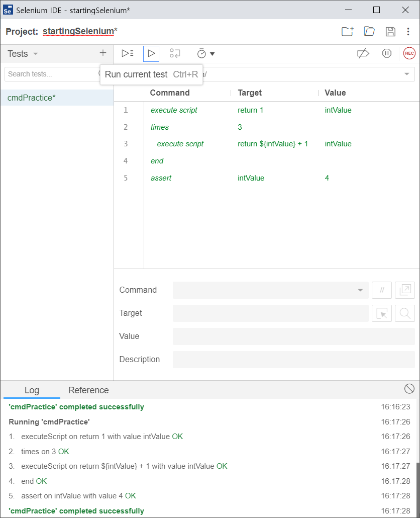Click log entry 'Running 'cmdPractice''

point(49,422)
